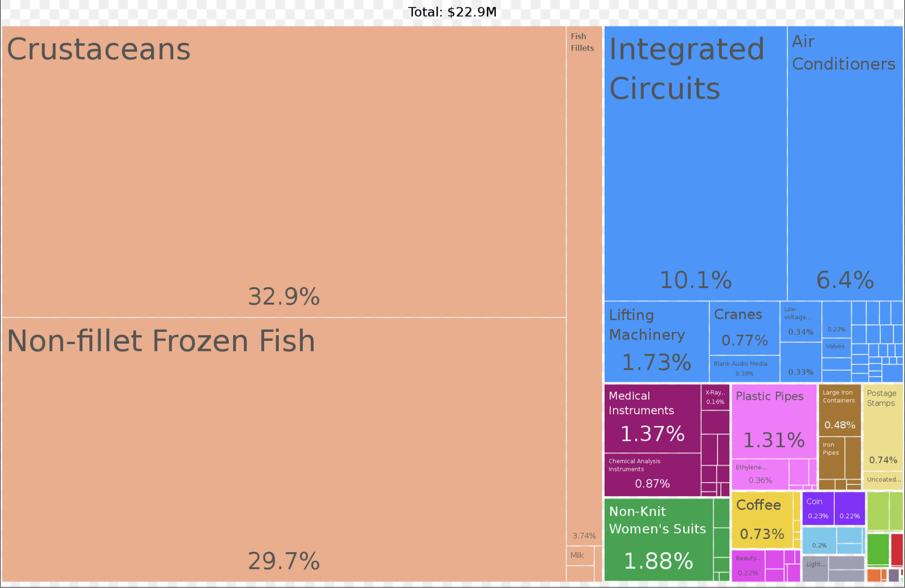Click the Plastic Pipes 1.31% block
The height and width of the screenshot is (588, 905).
click(x=773, y=422)
